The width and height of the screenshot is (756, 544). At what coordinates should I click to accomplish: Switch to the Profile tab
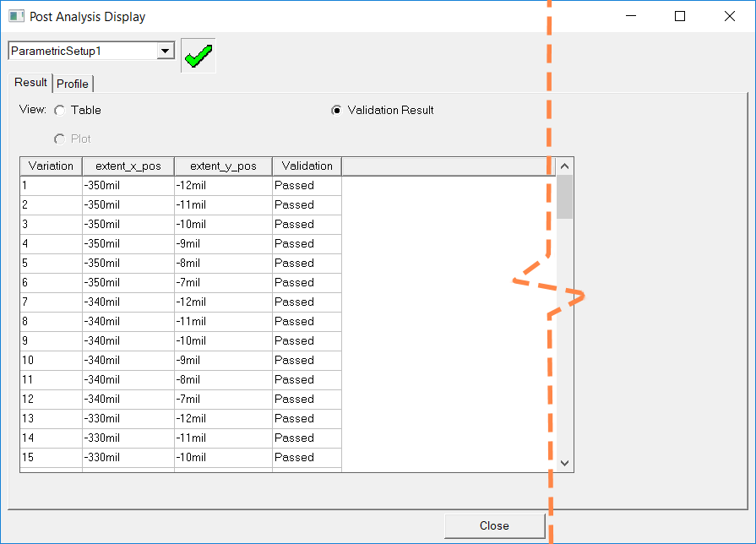tap(73, 84)
